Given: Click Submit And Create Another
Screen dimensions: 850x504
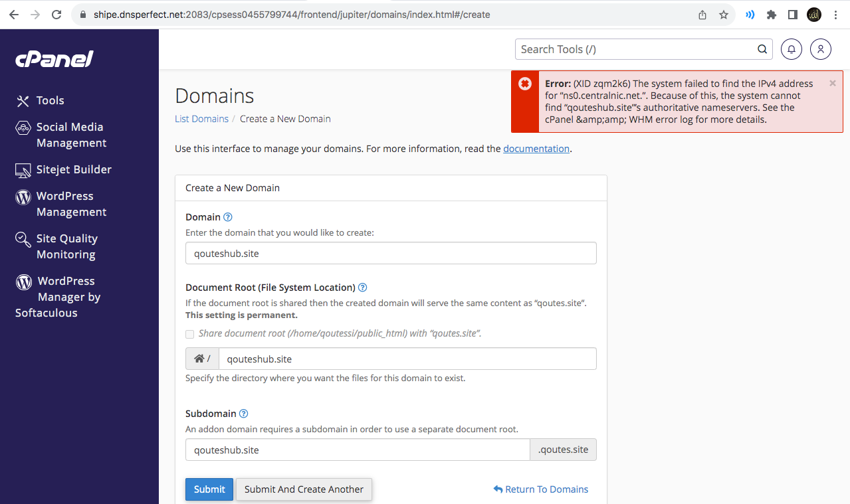Looking at the screenshot, I should click(x=304, y=489).
